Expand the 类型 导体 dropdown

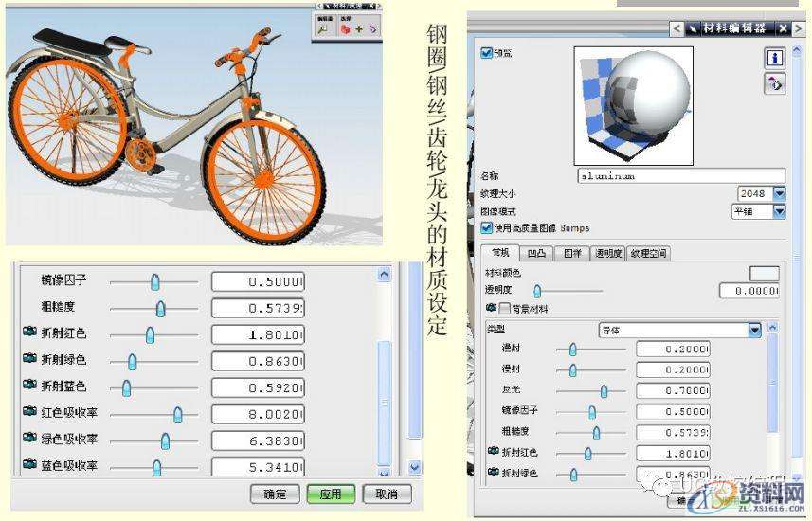click(x=754, y=330)
